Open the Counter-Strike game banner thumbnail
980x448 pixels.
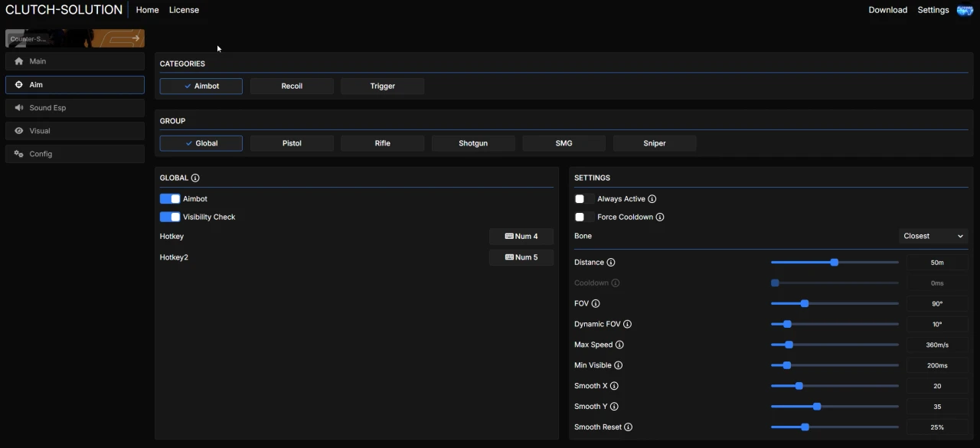point(75,38)
